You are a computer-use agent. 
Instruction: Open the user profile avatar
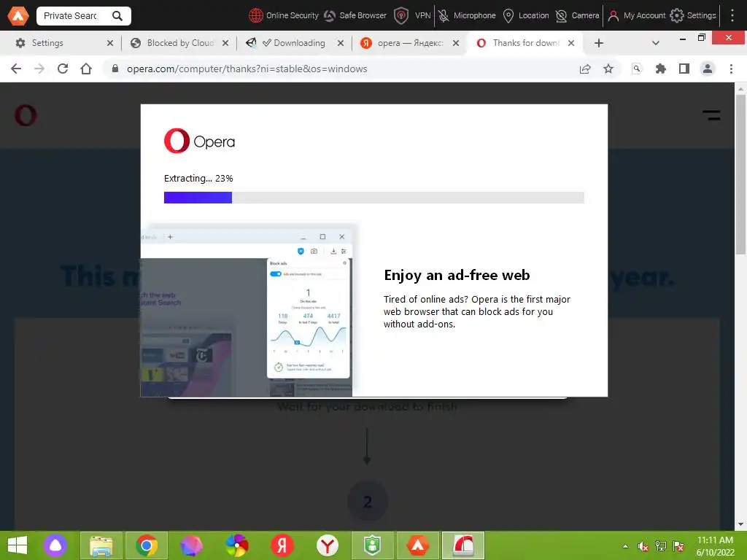pyautogui.click(x=708, y=69)
